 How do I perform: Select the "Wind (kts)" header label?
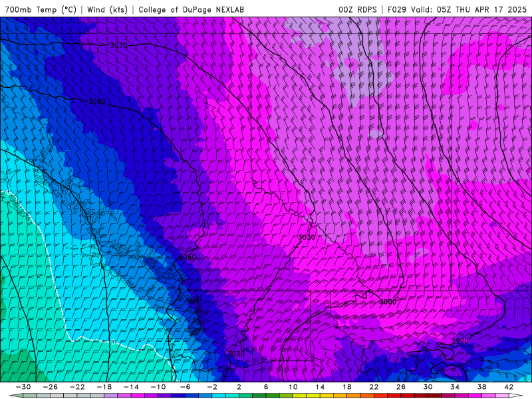click(x=107, y=9)
